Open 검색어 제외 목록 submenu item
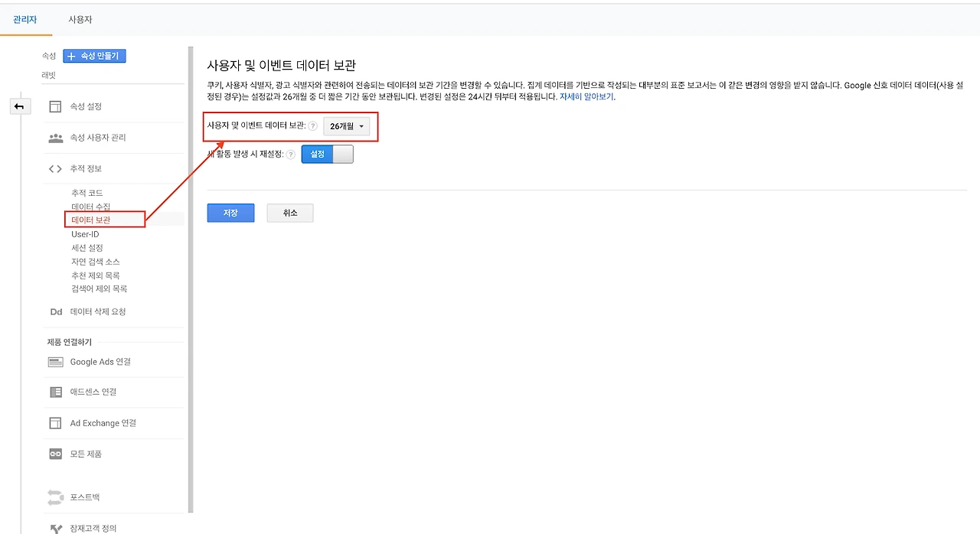This screenshot has width=980, height=534. tap(100, 289)
